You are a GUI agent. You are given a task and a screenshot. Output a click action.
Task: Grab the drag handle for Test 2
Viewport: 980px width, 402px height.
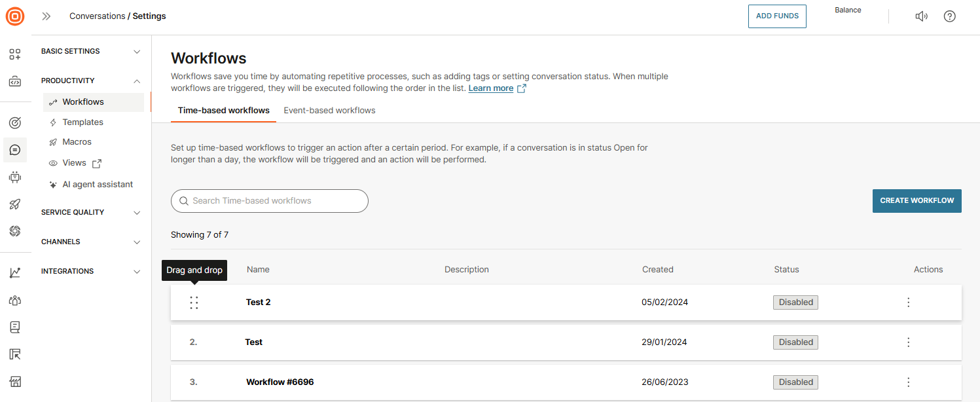[x=194, y=302]
